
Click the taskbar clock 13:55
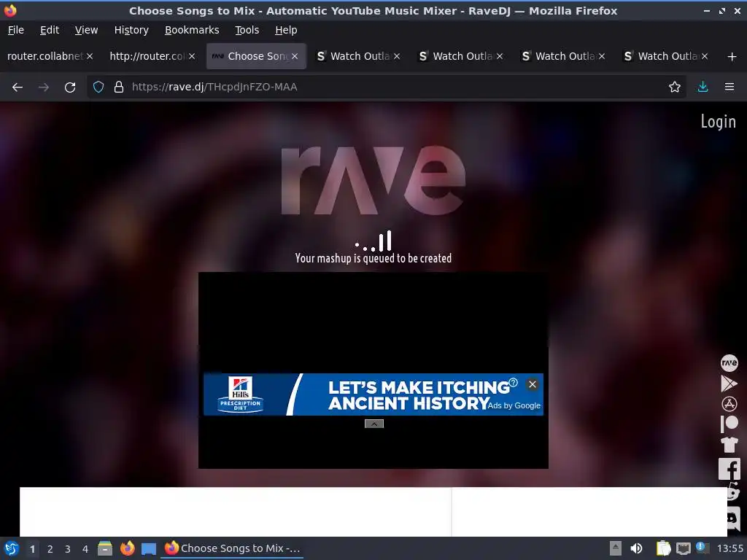pyautogui.click(x=729, y=548)
